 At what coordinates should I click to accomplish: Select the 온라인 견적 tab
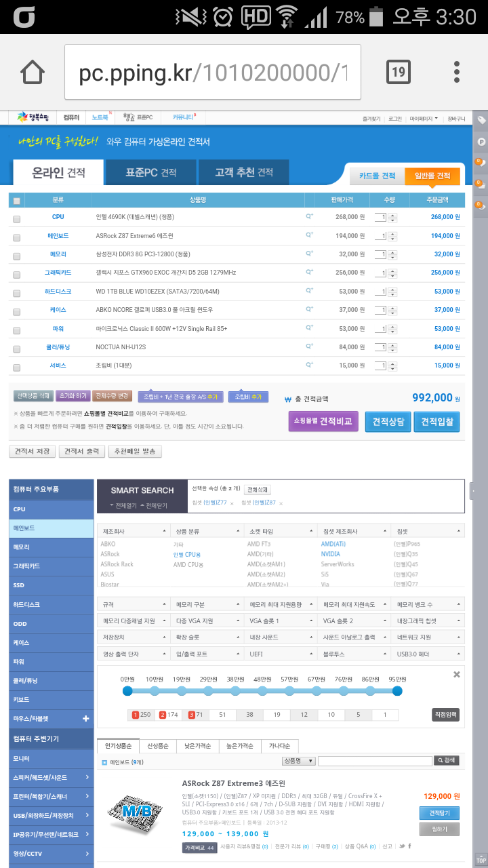(x=58, y=172)
